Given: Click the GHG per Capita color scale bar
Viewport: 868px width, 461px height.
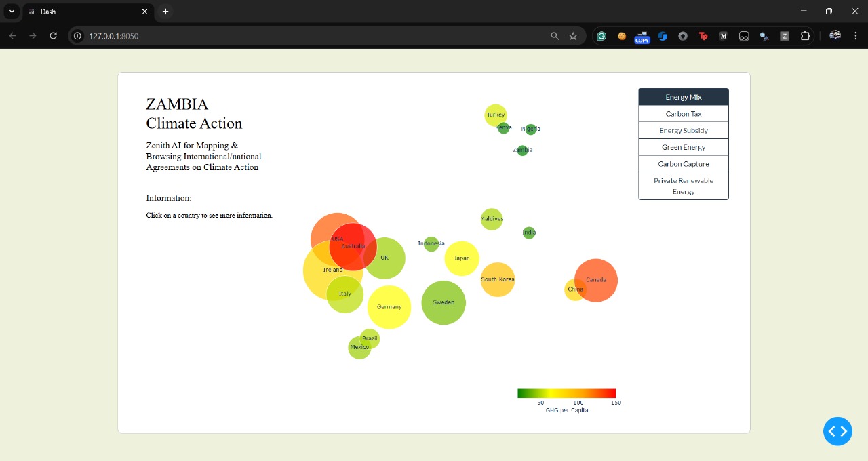Looking at the screenshot, I should (566, 393).
